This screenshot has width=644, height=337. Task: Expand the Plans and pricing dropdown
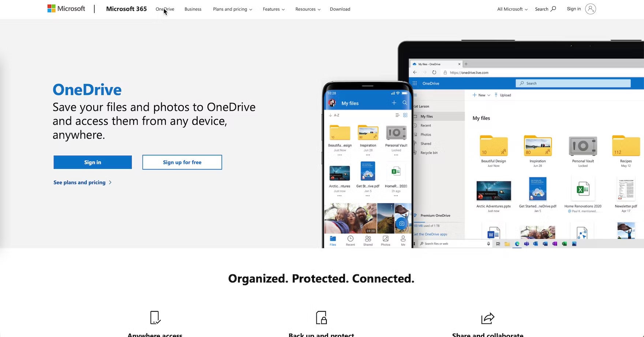point(232,9)
